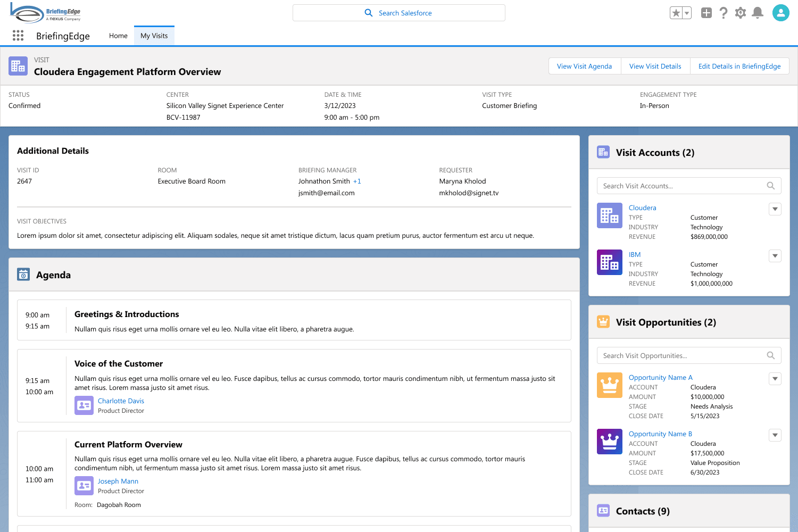Screen dimensions: 798x532
Task: Open Charlotte Davis presenter link
Action: tap(121, 401)
